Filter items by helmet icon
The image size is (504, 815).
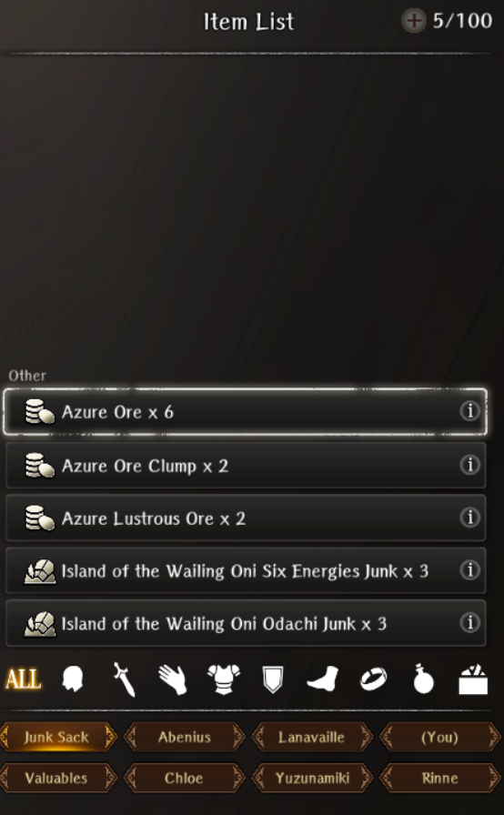click(x=72, y=679)
